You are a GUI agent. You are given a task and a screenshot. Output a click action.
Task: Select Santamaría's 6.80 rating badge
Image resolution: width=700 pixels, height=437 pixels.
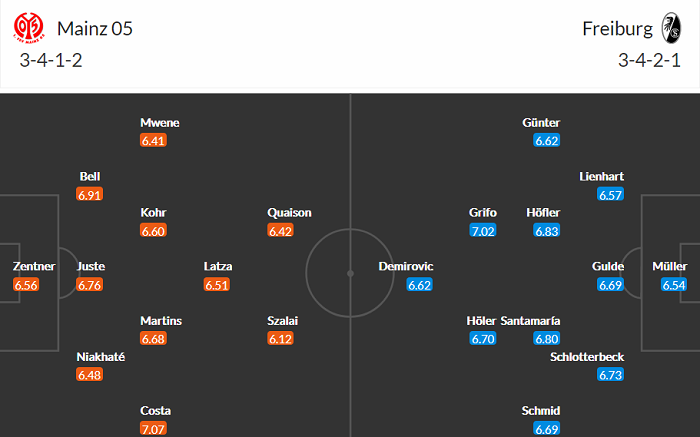point(546,339)
